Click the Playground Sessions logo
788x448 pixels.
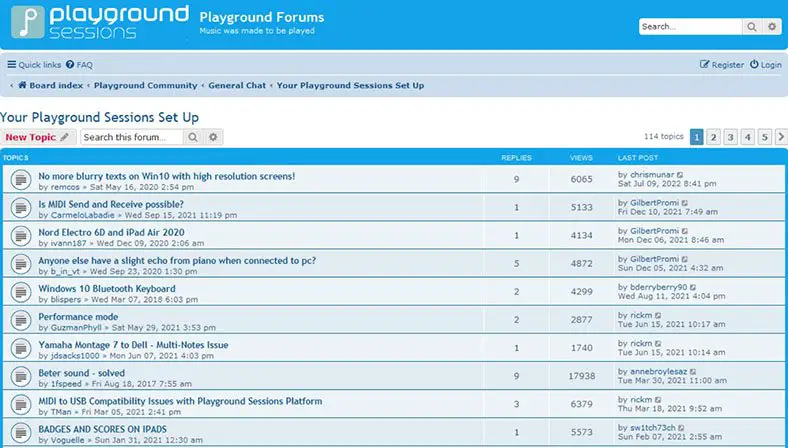point(100,22)
